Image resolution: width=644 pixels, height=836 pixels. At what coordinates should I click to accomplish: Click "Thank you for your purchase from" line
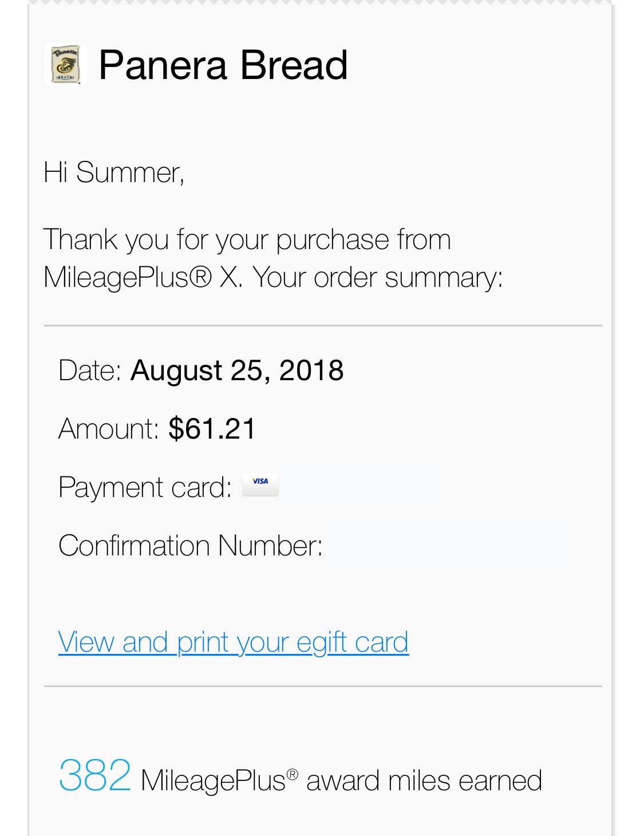[247, 239]
